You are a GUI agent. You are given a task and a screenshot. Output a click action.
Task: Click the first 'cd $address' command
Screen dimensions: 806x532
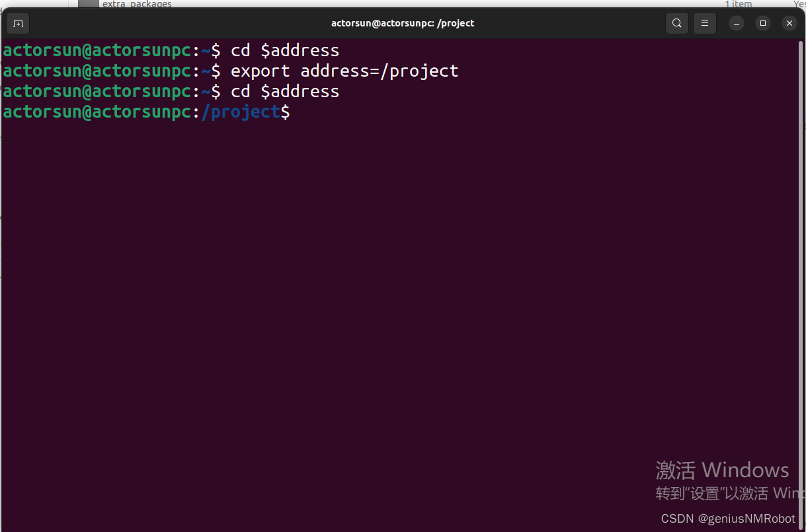click(285, 50)
